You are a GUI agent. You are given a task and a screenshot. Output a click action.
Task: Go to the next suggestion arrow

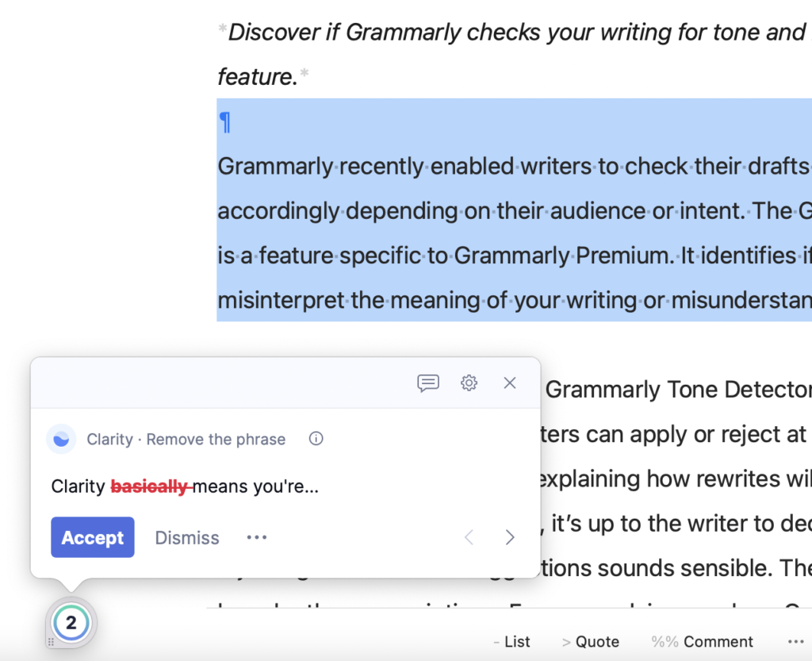point(510,537)
